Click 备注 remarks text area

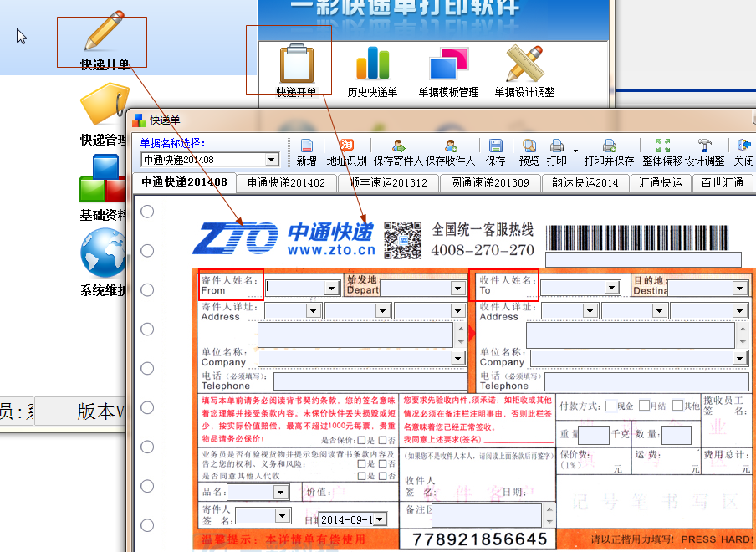[487, 516]
